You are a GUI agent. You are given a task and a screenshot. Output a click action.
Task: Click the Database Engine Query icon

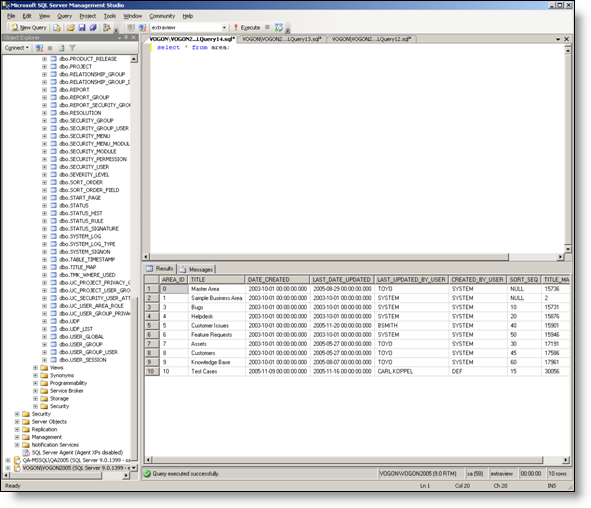tap(57, 28)
